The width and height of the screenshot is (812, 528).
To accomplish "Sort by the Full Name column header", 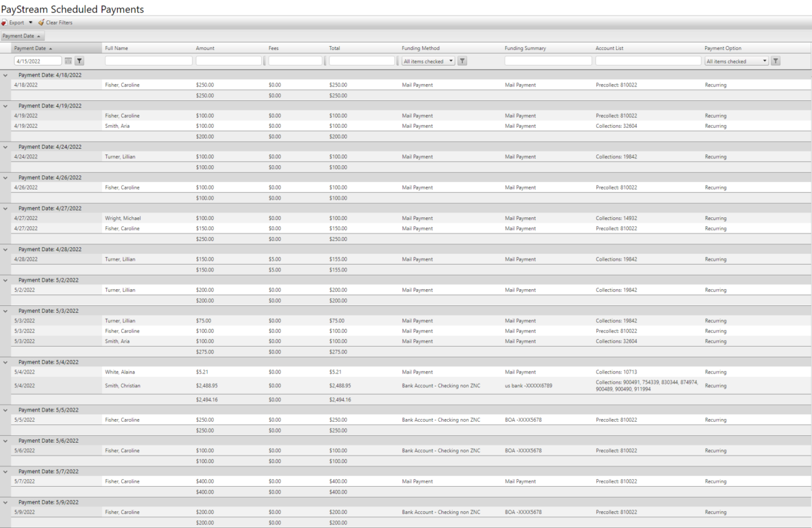I will (116, 48).
